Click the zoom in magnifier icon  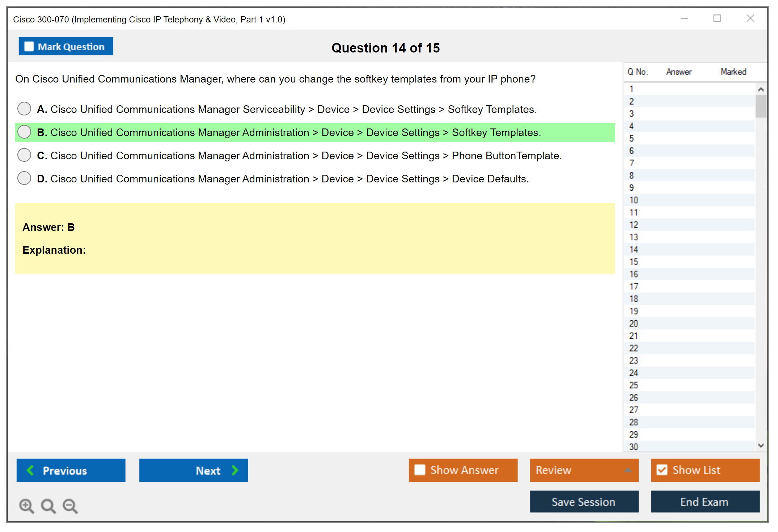[x=26, y=506]
